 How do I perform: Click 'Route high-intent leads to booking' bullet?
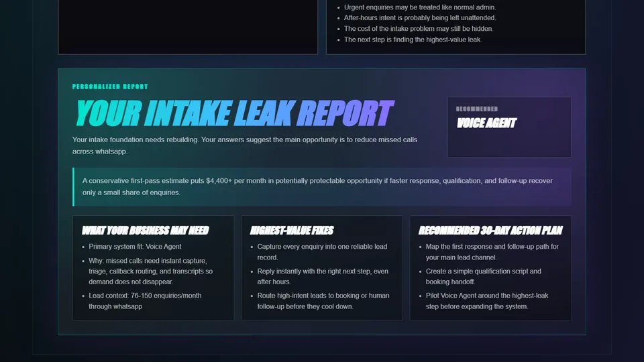(x=323, y=301)
